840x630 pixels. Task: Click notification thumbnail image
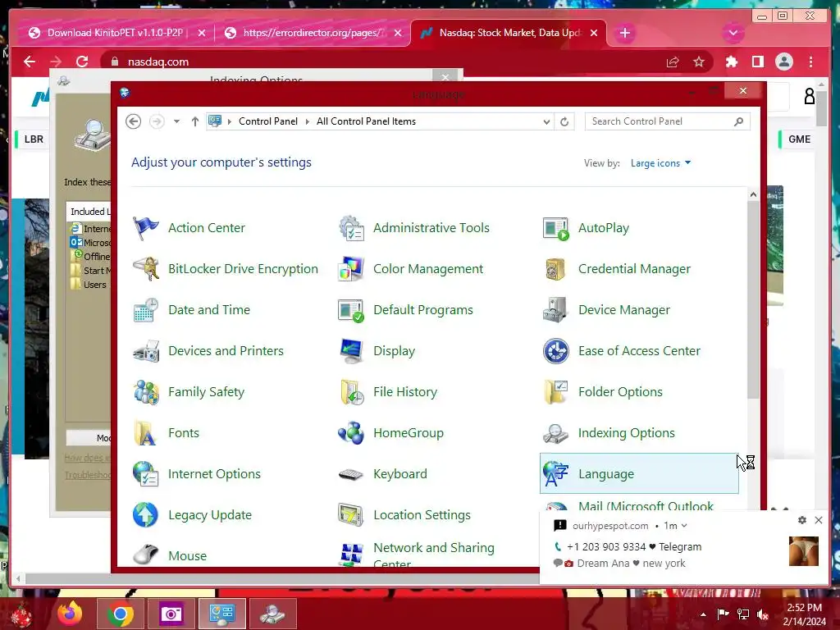(804, 551)
